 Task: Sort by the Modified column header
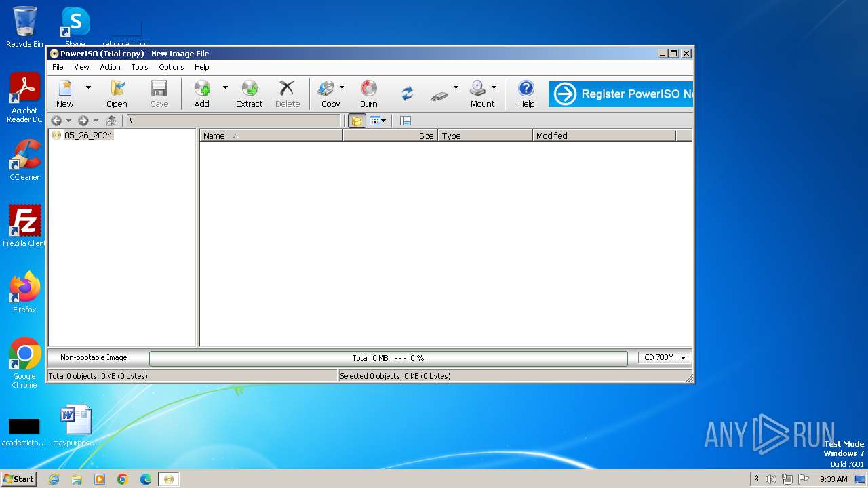(604, 136)
